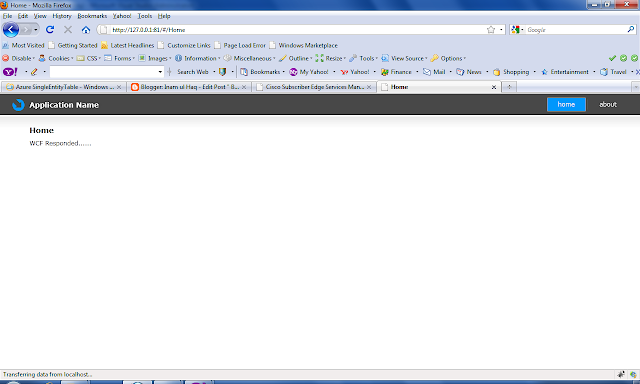Image resolution: width=640 pixels, height=384 pixels.
Task: Expand the Tools developer toolbar menu
Action: click(x=363, y=58)
